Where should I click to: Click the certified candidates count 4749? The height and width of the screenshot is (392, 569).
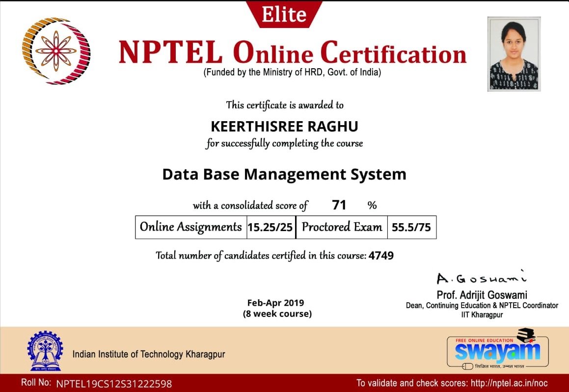click(381, 256)
